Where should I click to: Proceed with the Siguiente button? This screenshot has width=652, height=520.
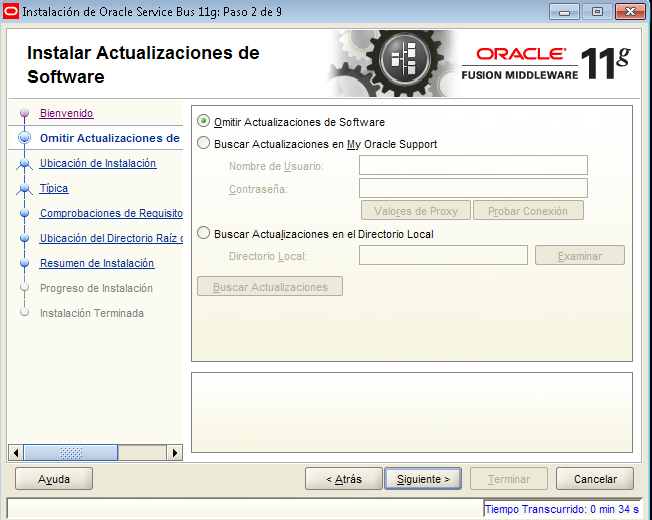point(423,479)
